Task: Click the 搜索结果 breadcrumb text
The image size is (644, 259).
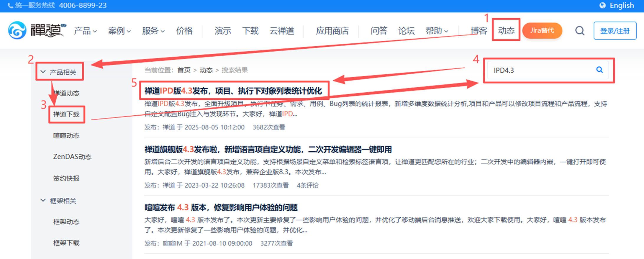Action: pos(235,70)
